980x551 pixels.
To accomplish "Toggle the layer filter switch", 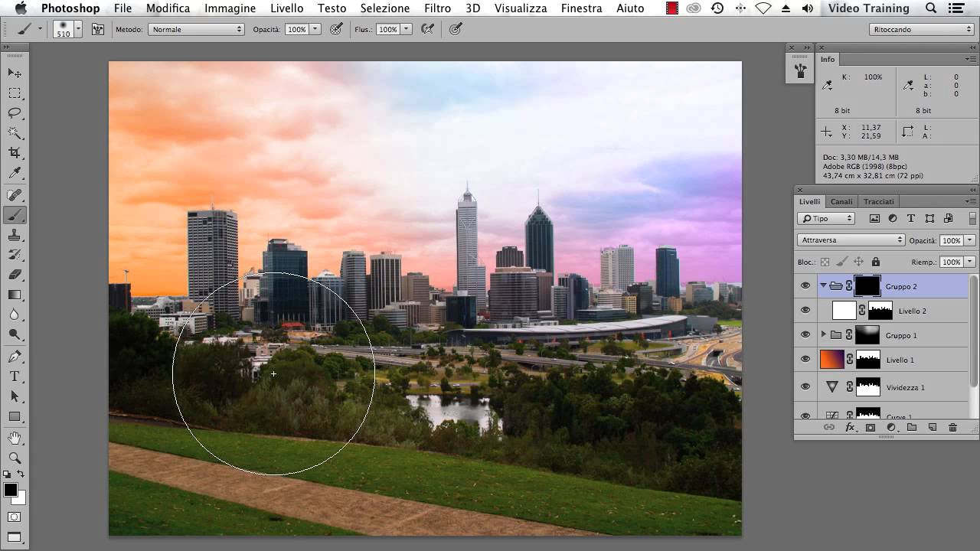I will (x=972, y=219).
